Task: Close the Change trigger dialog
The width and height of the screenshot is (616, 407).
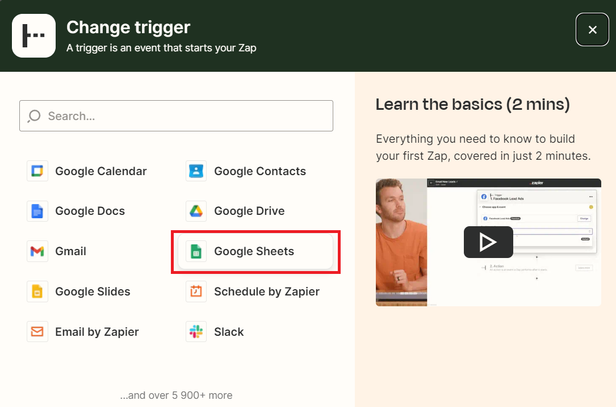Action: (x=592, y=29)
